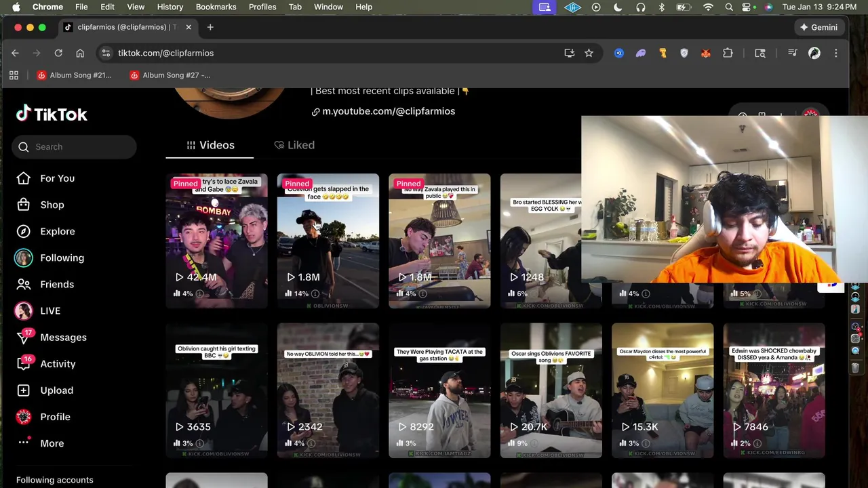Click the address bar URL
Image resolution: width=868 pixels, height=488 pixels.
click(x=165, y=53)
